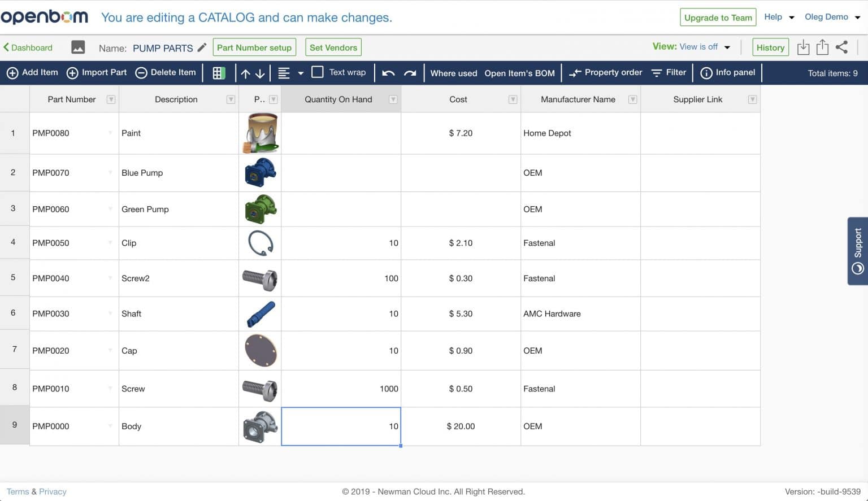
Task: Select the Where used menu item
Action: tap(453, 73)
